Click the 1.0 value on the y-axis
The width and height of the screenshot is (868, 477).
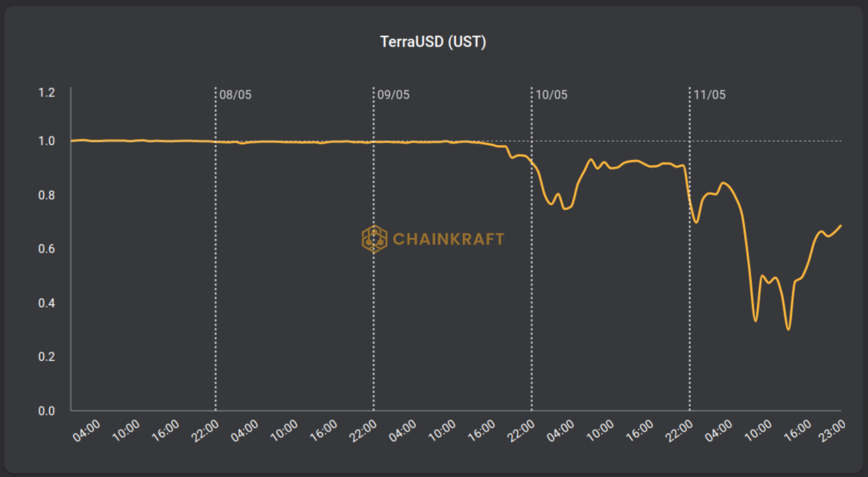coord(46,141)
